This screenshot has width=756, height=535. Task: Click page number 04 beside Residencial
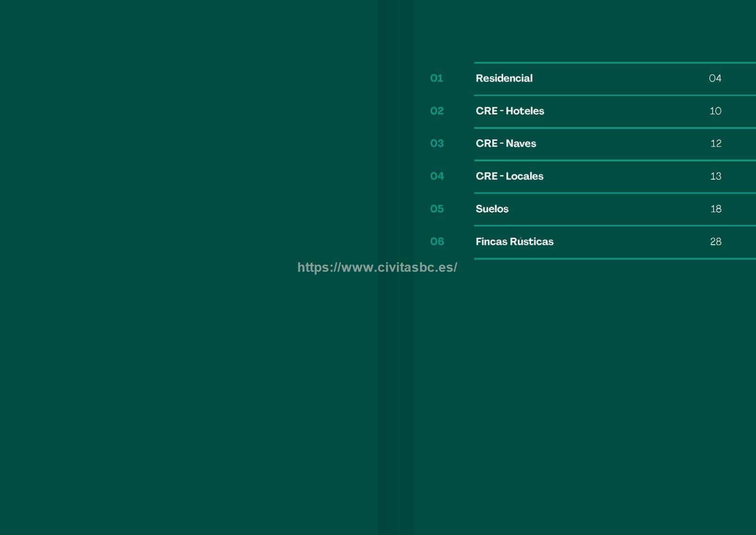715,78
